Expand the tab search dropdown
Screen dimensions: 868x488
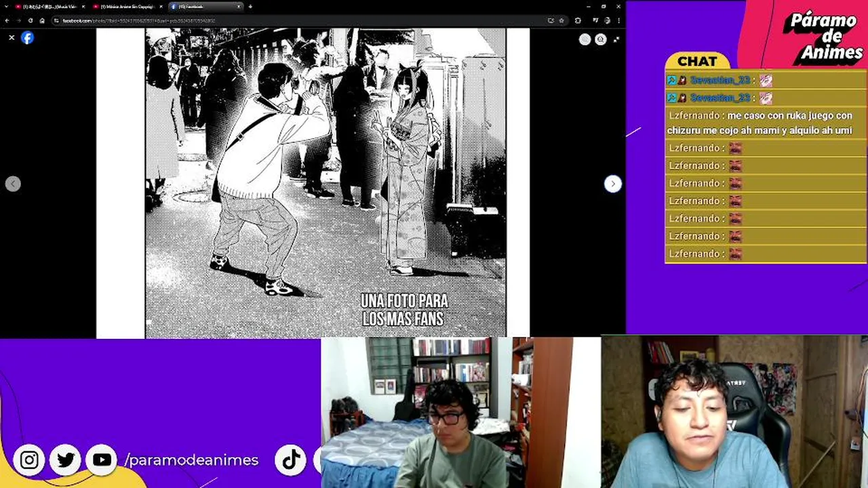[7, 7]
